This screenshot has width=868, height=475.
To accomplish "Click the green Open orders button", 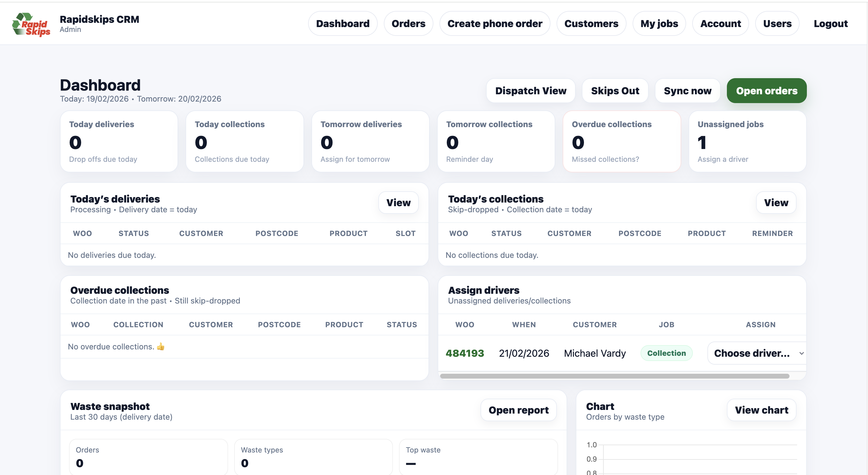I will click(766, 90).
